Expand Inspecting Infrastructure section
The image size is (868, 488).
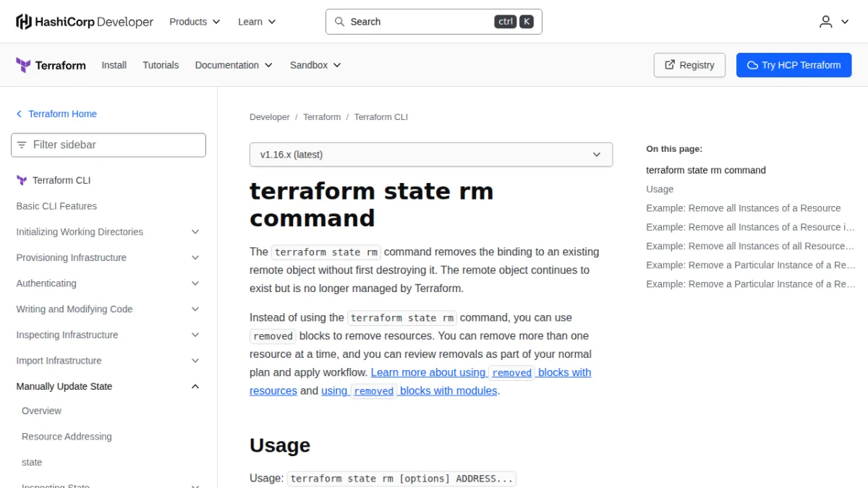click(x=109, y=335)
